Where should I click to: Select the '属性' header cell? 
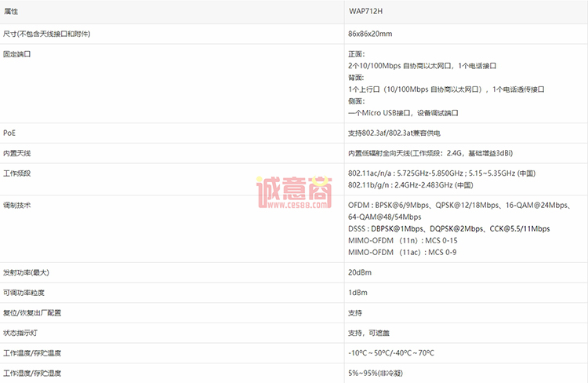coord(172,12)
